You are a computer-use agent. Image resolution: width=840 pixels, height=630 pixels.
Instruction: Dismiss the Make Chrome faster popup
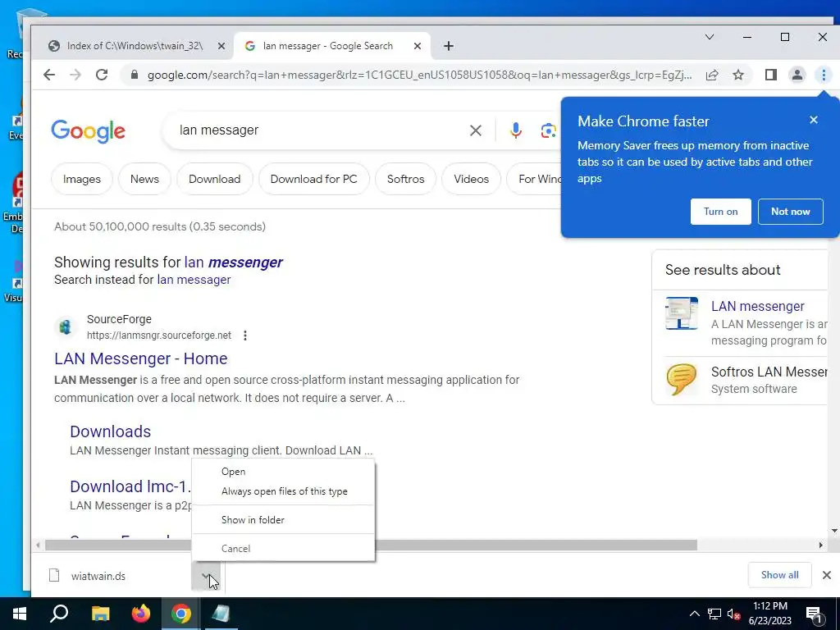pyautogui.click(x=813, y=120)
